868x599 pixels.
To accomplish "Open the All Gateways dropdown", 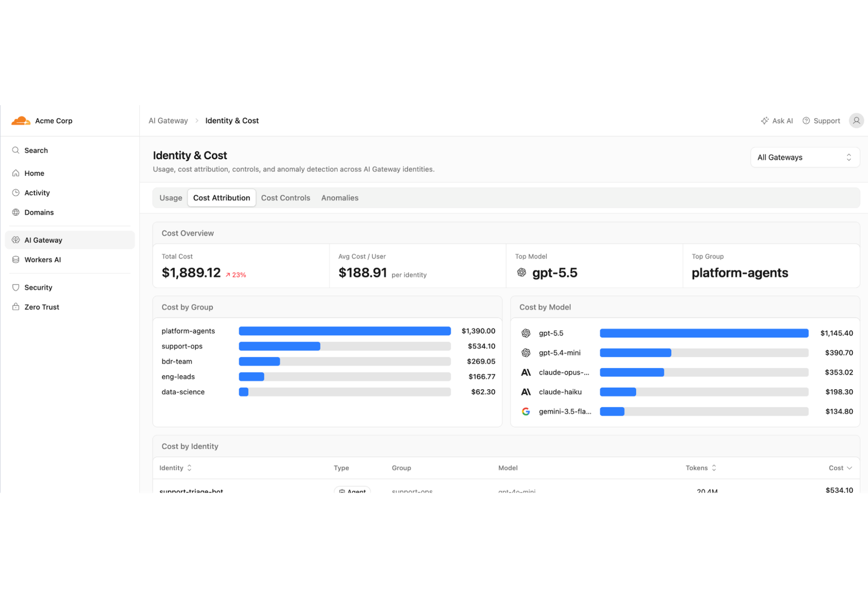I will 805,157.
